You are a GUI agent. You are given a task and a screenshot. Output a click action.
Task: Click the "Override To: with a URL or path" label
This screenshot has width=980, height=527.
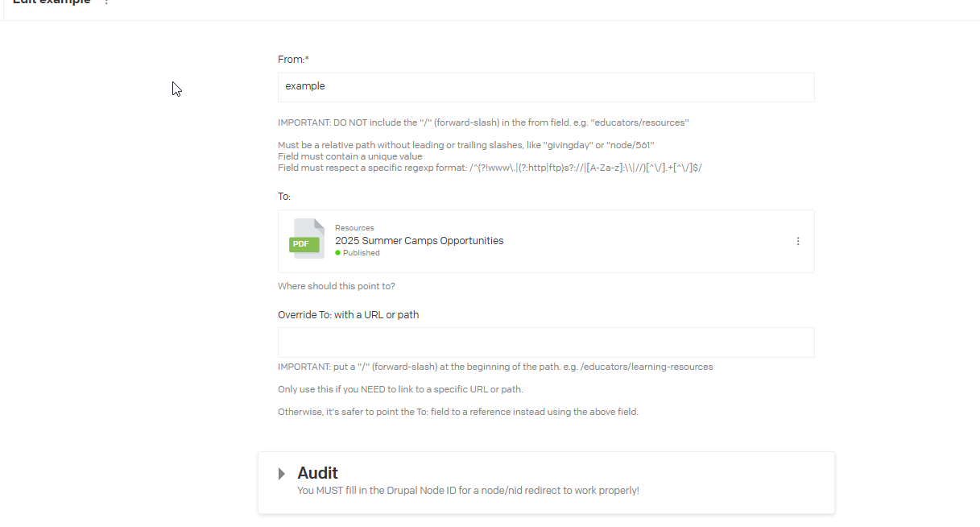pos(348,315)
